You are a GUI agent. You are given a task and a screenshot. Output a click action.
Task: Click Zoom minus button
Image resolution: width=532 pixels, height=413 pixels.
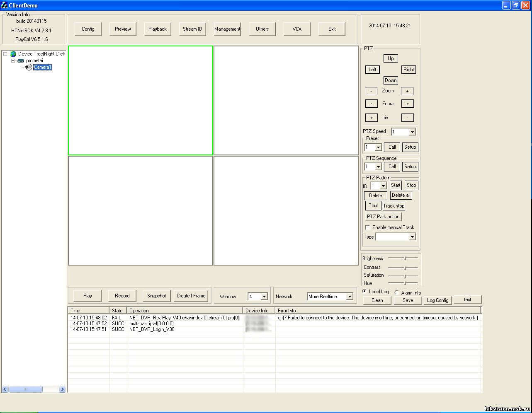click(371, 91)
